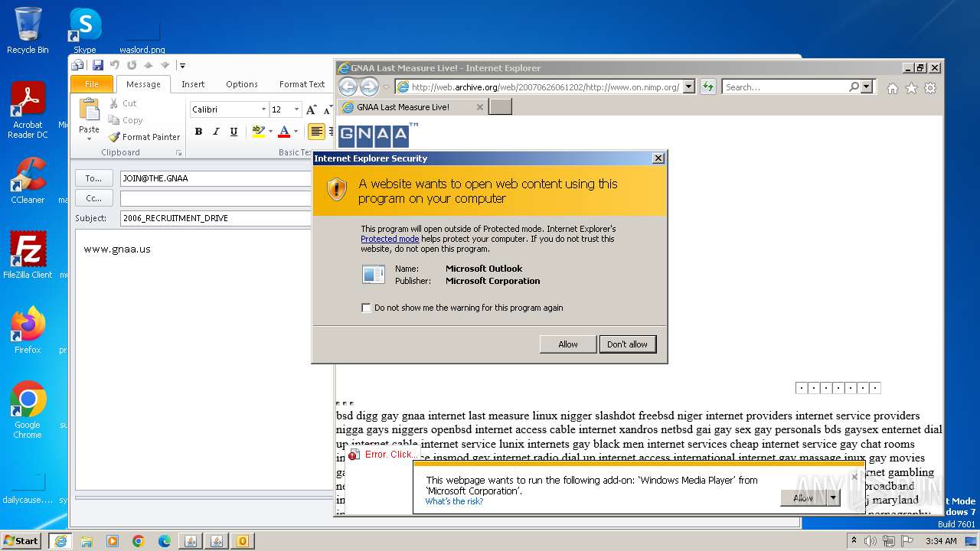Click 'What's the risk?' link
980x551 pixels.
[x=454, y=501]
